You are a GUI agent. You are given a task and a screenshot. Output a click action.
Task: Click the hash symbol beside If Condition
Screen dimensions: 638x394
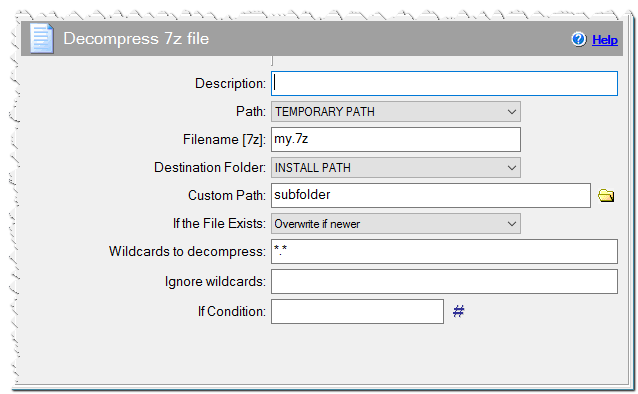459,311
